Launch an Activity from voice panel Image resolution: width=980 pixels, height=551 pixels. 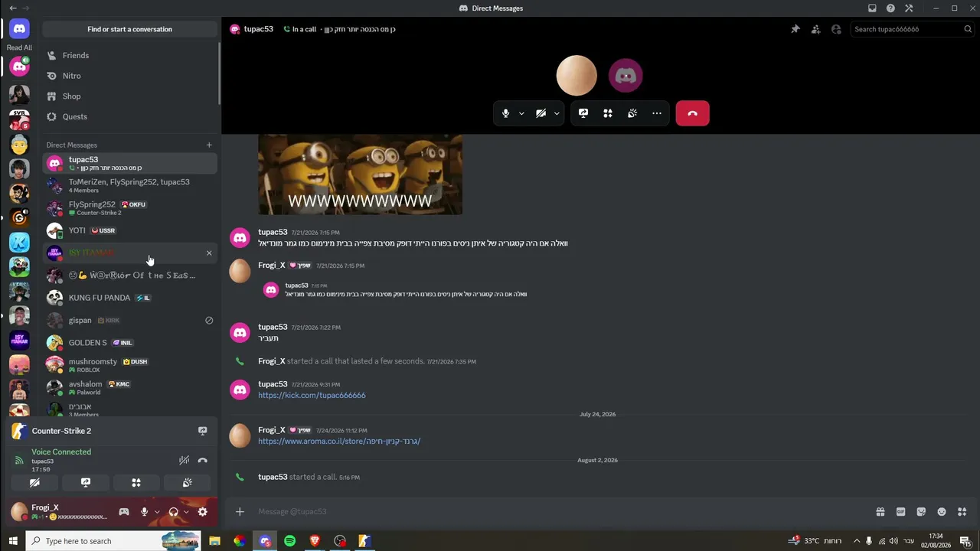(136, 483)
